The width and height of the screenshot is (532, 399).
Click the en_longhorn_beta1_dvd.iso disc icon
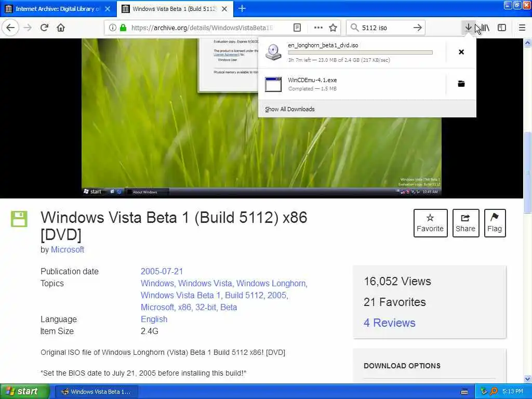tap(273, 52)
